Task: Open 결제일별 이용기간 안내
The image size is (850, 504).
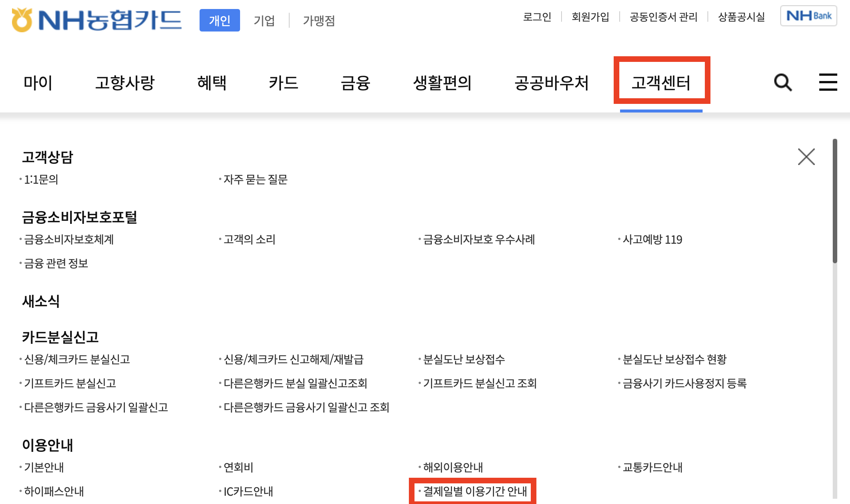Action: click(475, 492)
